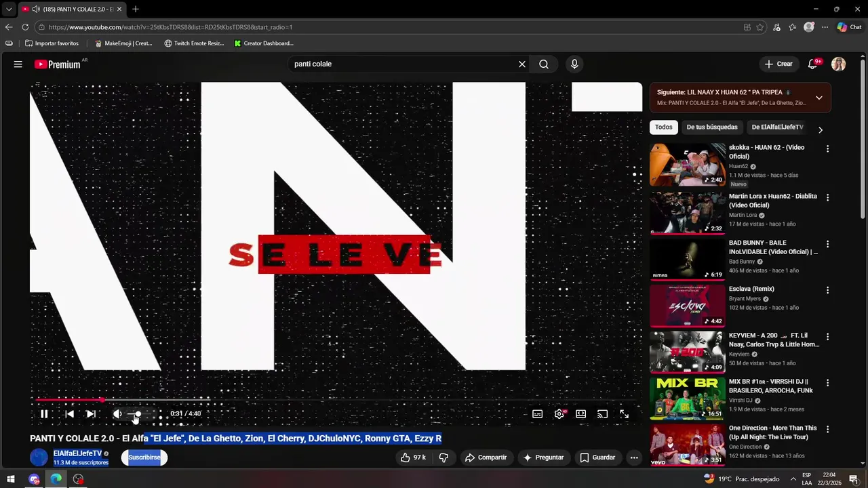Open options menu for Esclava (Remix)
The height and width of the screenshot is (488, 868).
pyautogui.click(x=827, y=290)
